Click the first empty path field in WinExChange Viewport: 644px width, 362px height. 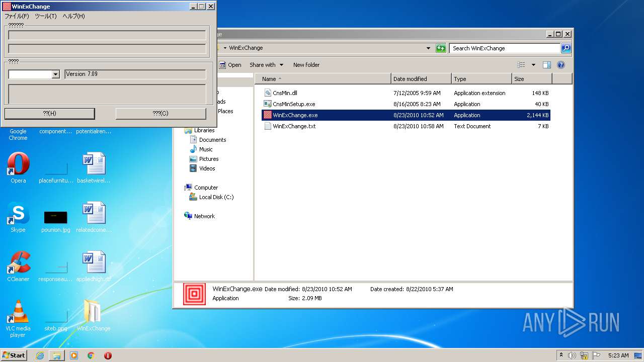pyautogui.click(x=107, y=35)
